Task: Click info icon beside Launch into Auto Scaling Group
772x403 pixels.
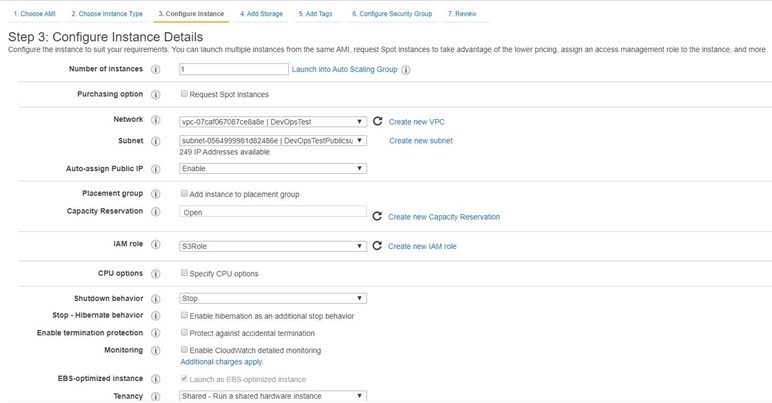Action: pyautogui.click(x=406, y=70)
